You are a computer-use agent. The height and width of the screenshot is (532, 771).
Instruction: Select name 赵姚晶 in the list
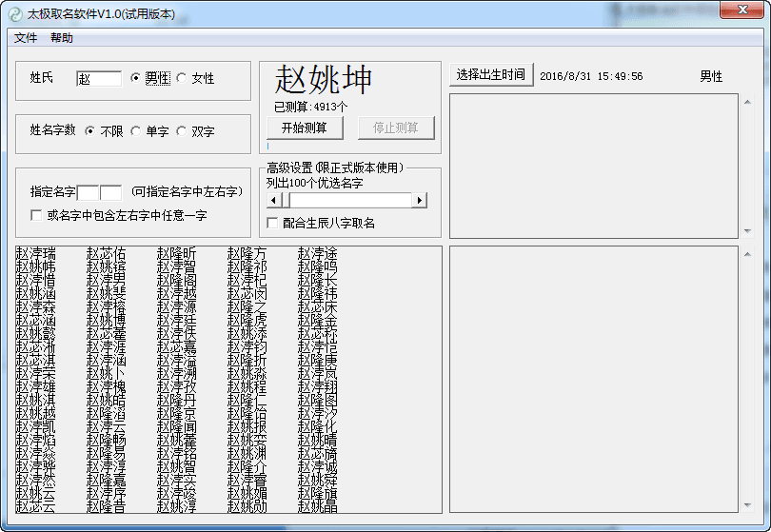(318, 506)
